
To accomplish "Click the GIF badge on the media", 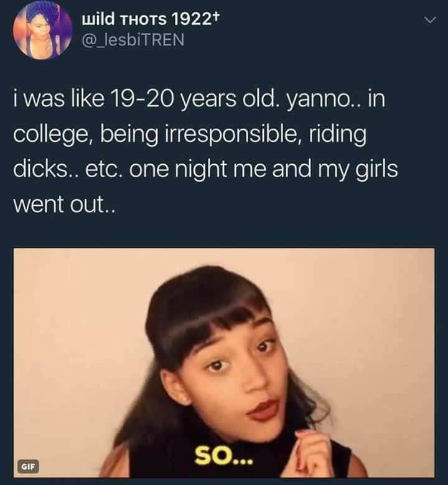I will click(28, 466).
